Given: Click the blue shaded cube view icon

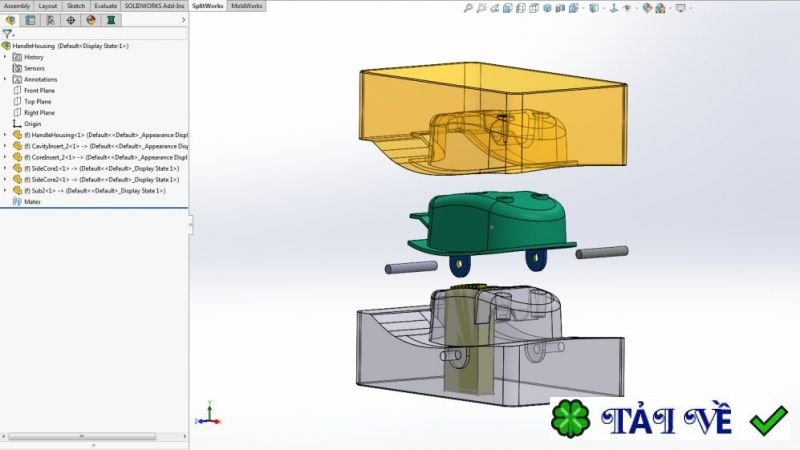Looking at the screenshot, I should [547, 8].
